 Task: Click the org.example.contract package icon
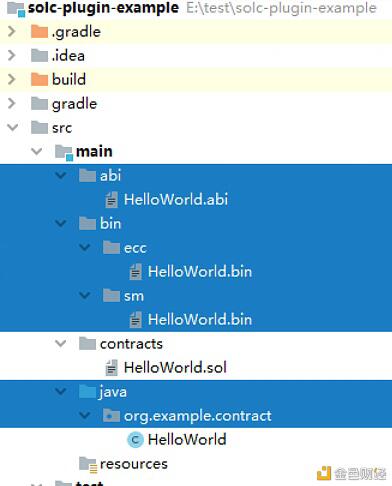tap(111, 415)
